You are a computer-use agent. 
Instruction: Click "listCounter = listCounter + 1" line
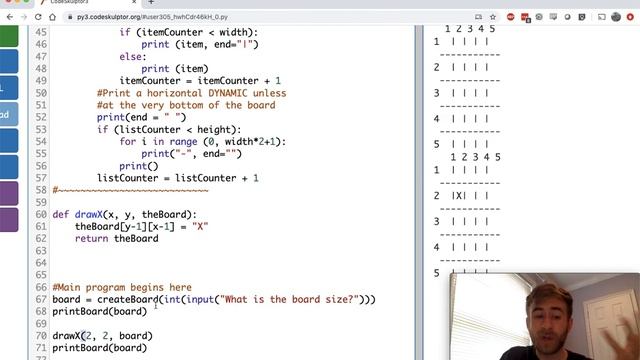(178, 178)
